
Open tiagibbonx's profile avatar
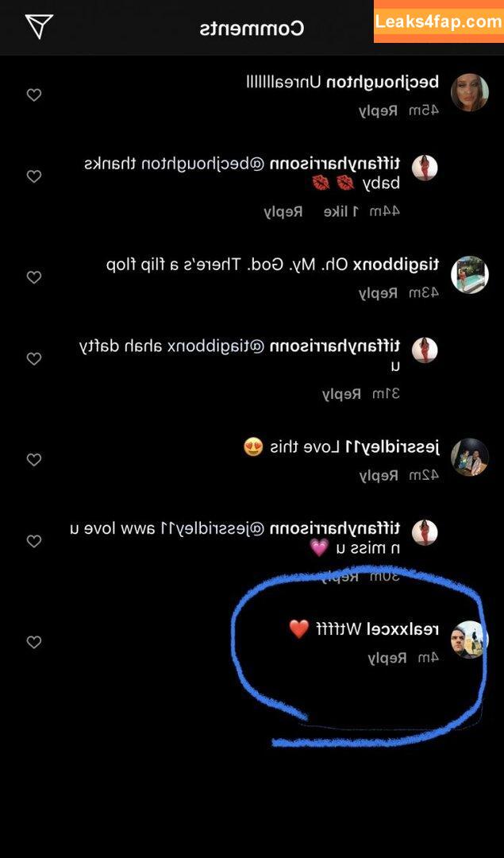tap(470, 275)
